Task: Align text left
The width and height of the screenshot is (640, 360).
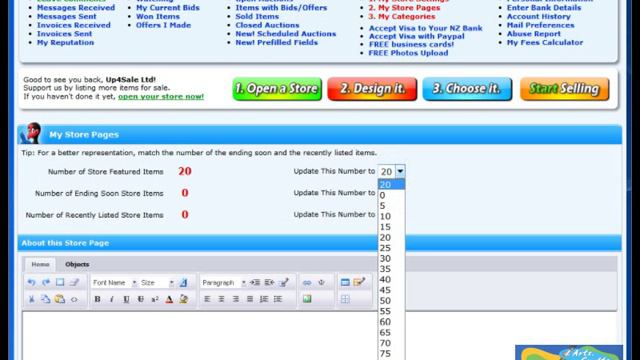Action: point(207,299)
